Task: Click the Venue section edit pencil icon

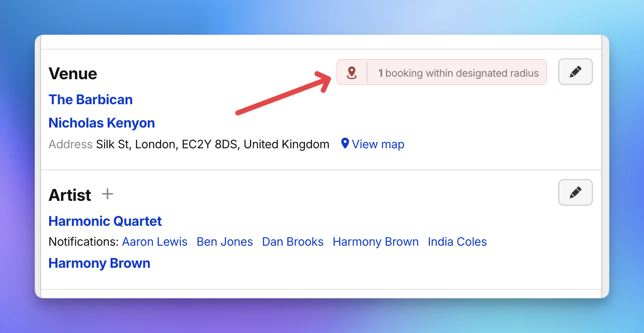Action: coord(575,72)
